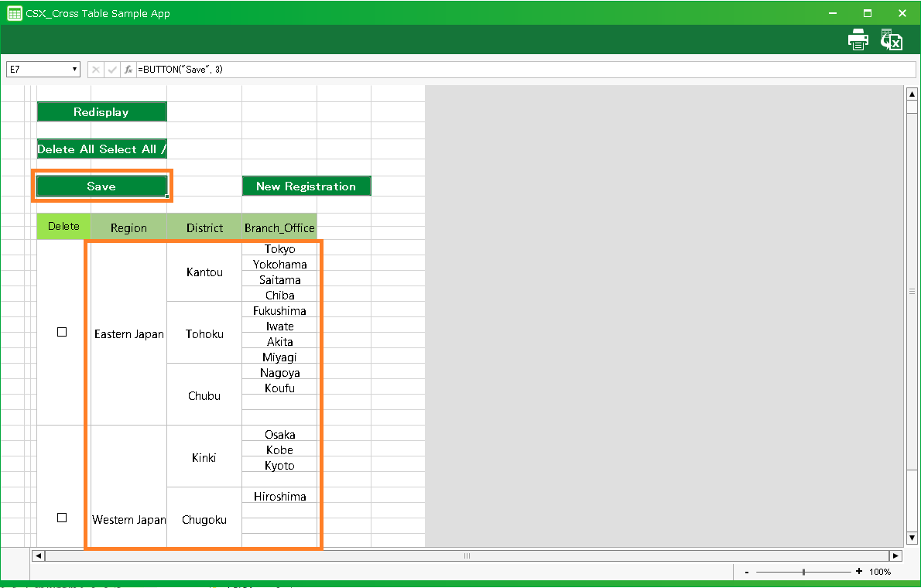
Task: Click the Print icon in the toolbar
Action: click(858, 40)
